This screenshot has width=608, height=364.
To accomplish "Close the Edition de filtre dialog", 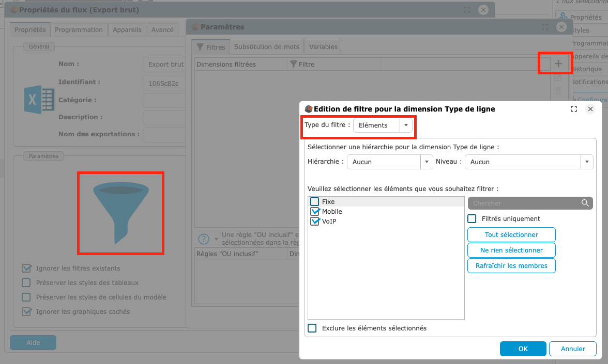I will 590,109.
